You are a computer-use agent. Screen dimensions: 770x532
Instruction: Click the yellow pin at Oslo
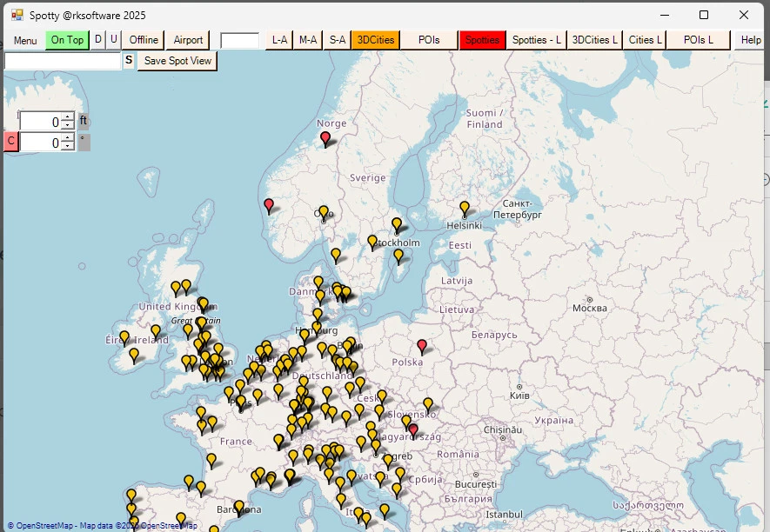[322, 211]
